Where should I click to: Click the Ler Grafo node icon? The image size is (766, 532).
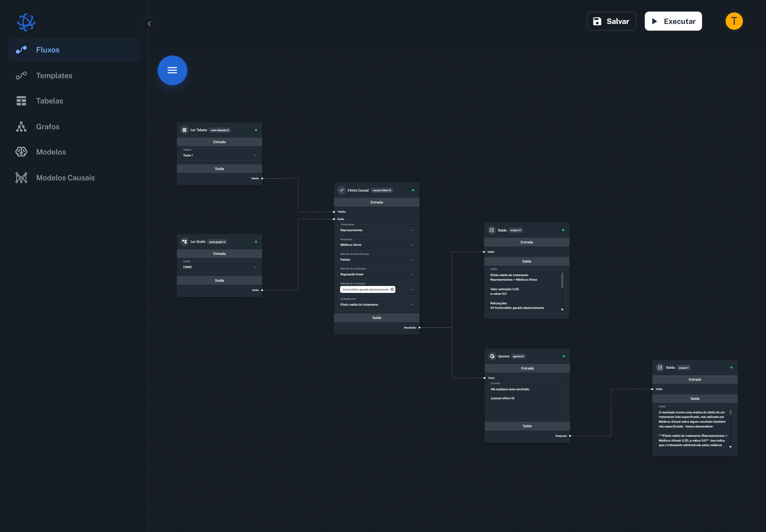184,242
